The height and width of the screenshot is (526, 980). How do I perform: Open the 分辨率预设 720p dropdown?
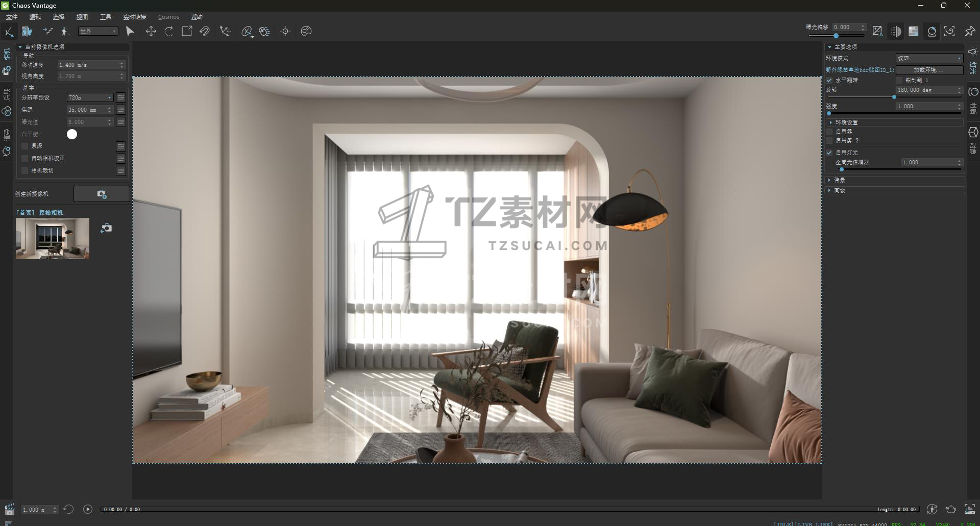coord(90,97)
